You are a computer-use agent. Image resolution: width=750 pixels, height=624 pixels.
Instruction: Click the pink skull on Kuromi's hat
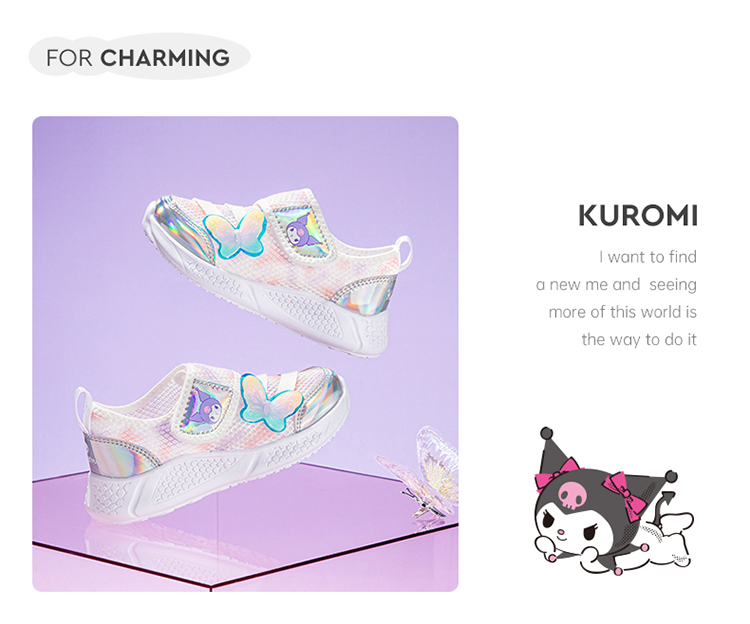[x=569, y=495]
